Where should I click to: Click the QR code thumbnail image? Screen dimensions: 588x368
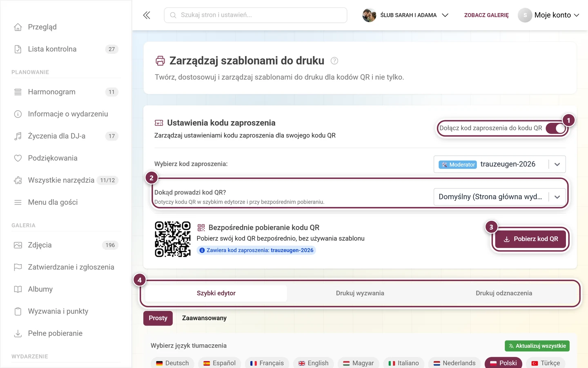[173, 239]
